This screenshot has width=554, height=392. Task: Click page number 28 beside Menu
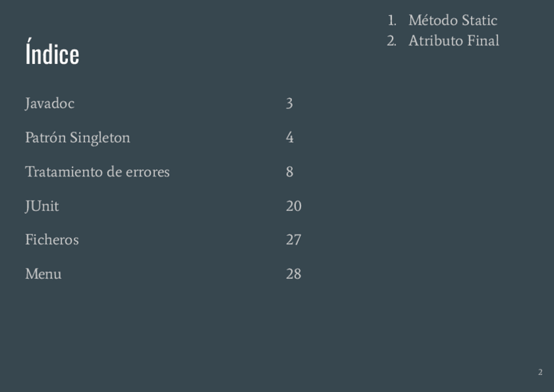click(x=293, y=274)
